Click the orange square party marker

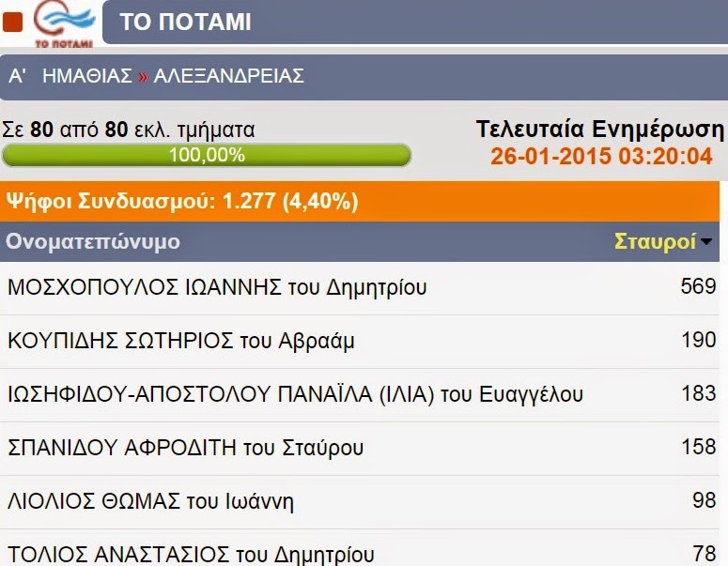[12, 23]
